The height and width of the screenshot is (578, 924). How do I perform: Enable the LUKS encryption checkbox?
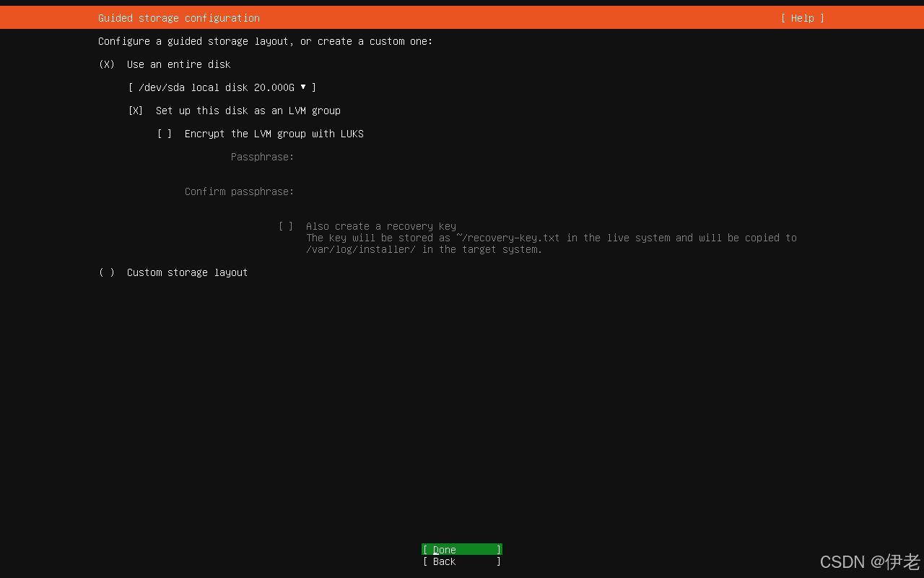coord(165,134)
